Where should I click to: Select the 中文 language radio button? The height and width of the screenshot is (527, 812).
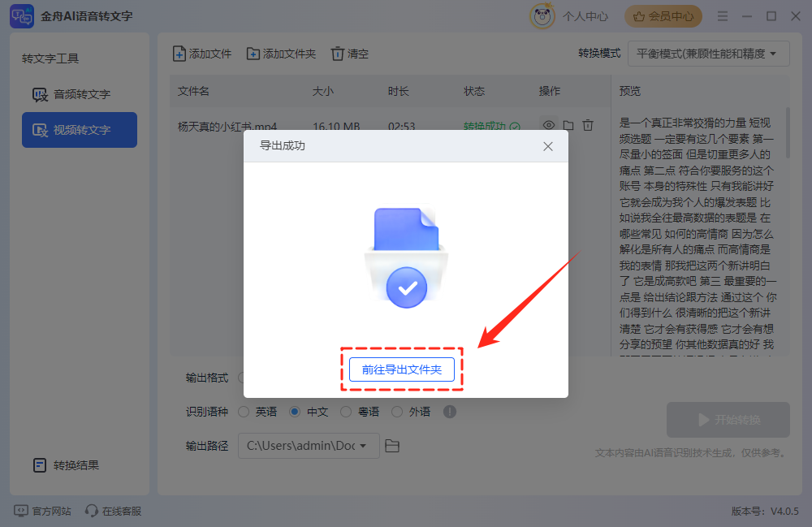click(295, 412)
